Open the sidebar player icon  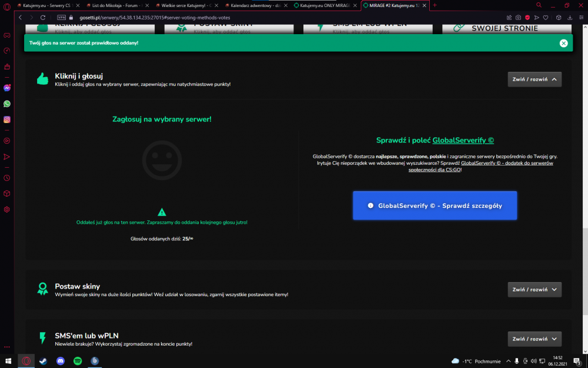click(6, 141)
